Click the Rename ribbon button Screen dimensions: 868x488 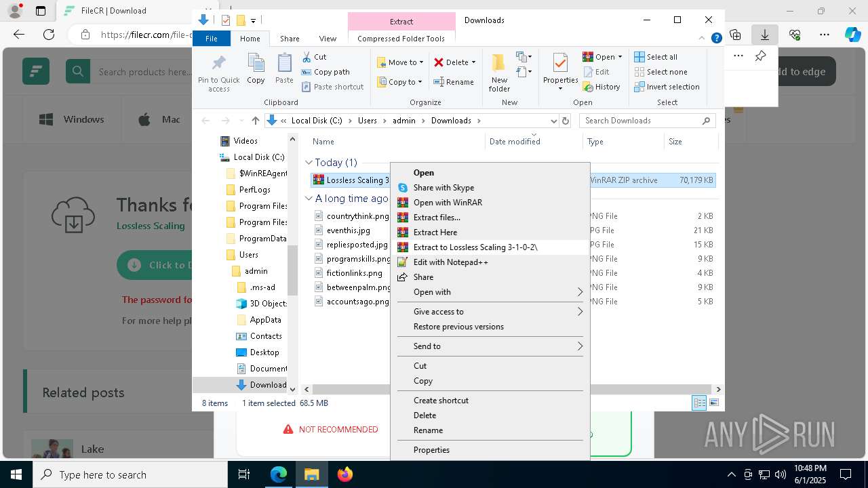pyautogui.click(x=454, y=82)
